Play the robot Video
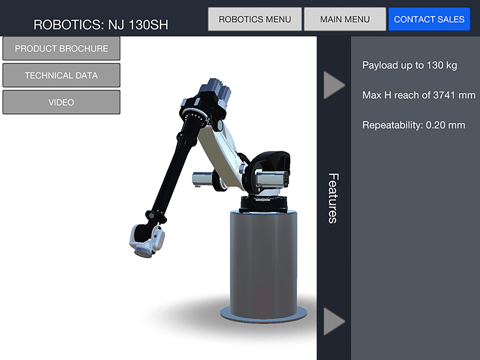Viewport: 480px width, 360px height. click(61, 102)
